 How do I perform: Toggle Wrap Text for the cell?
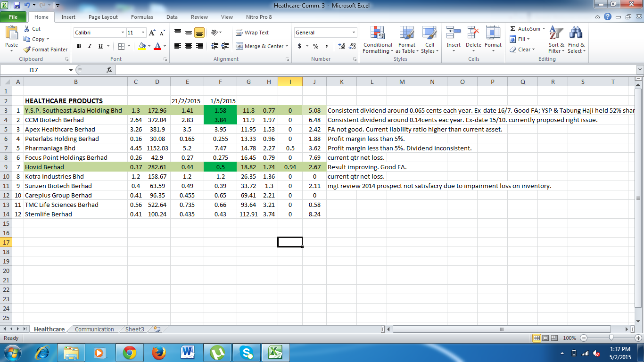[252, 33]
